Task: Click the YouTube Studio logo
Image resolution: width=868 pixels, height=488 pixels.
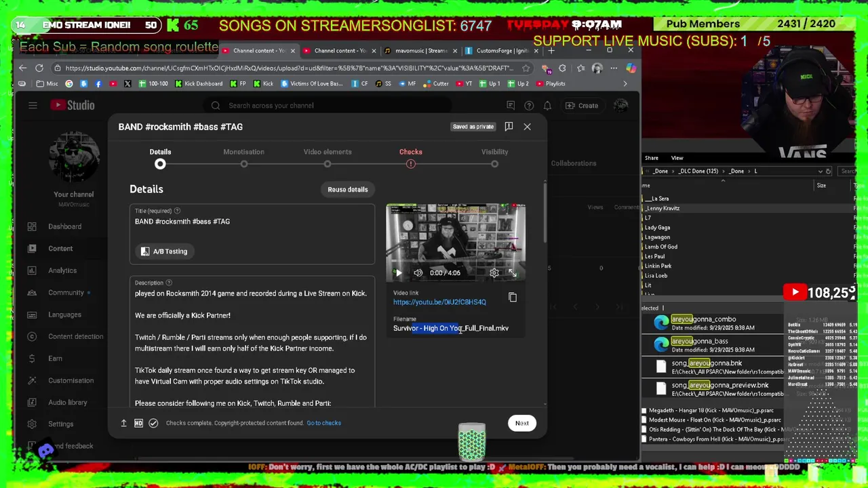Action: (71, 105)
